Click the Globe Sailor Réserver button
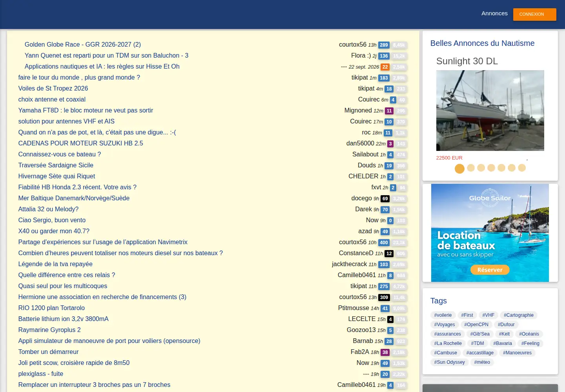This screenshot has width=565, height=392. point(490,270)
